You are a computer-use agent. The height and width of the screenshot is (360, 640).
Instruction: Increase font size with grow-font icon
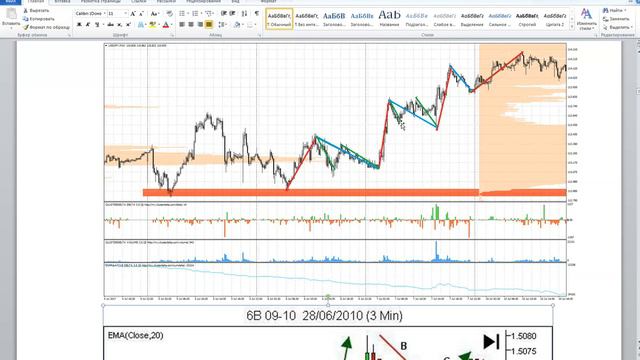point(133,13)
